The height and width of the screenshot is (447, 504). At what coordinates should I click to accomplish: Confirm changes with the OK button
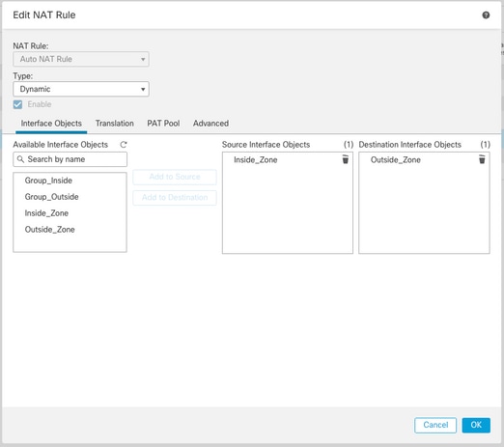click(476, 425)
